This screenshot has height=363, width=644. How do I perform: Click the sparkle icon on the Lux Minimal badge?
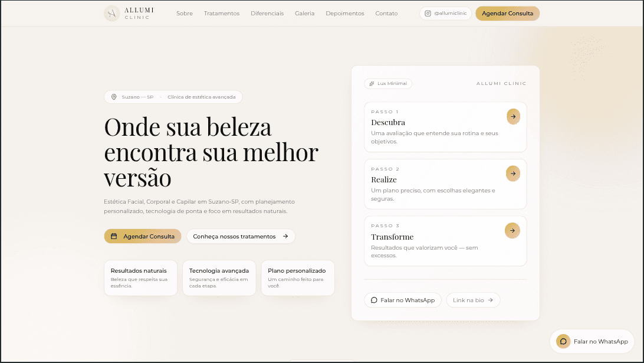coord(372,83)
